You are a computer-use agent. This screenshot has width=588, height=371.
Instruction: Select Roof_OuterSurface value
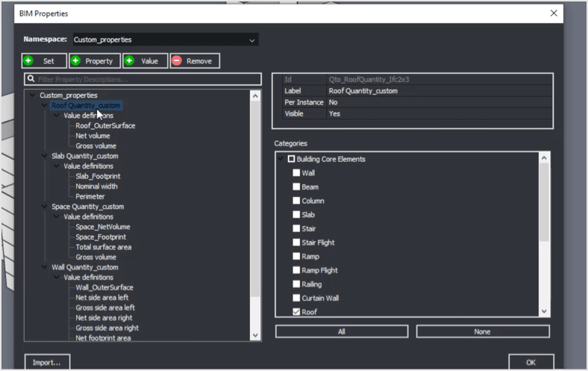105,125
